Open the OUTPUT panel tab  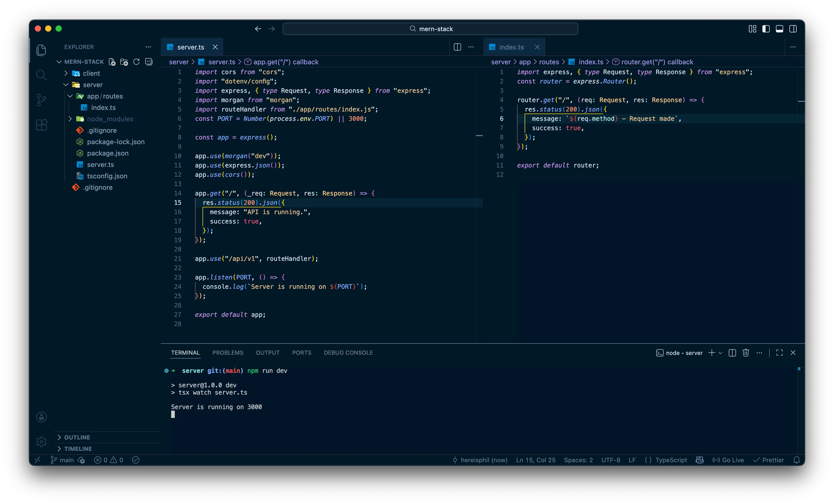coord(268,353)
